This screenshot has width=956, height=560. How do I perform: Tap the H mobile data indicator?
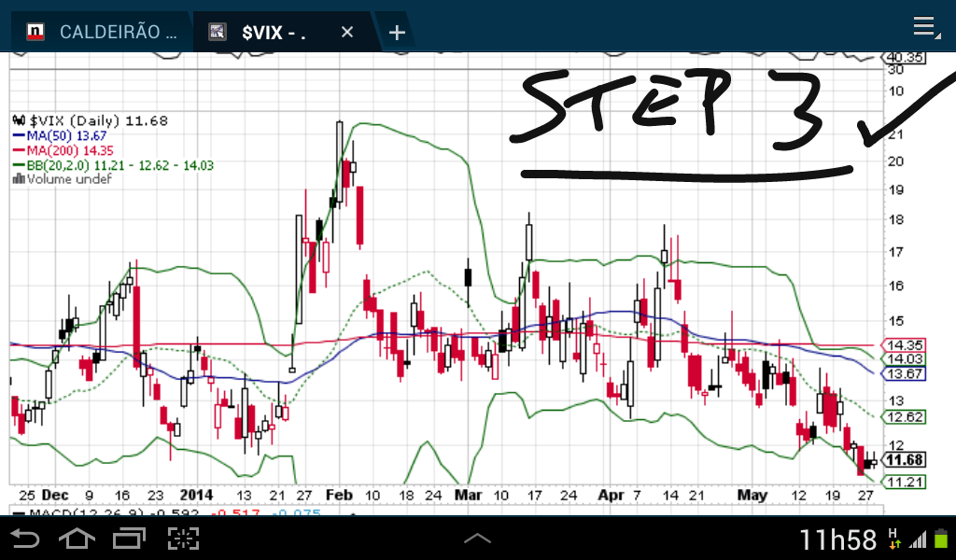point(893,539)
